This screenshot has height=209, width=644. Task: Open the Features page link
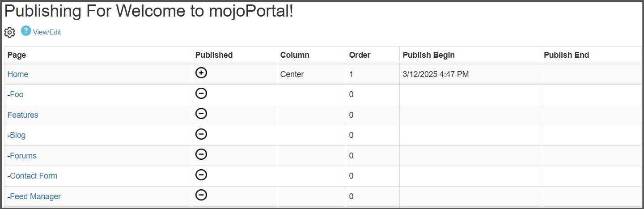click(x=23, y=115)
